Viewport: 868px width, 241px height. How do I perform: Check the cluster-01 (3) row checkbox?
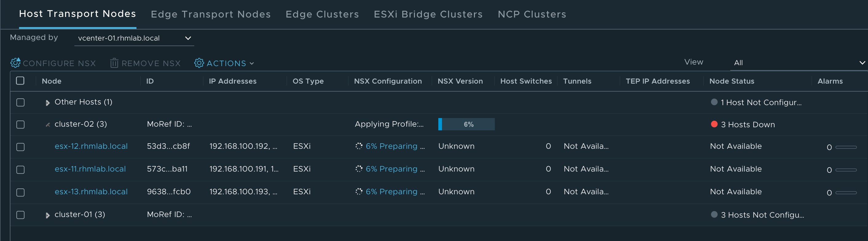(21, 215)
